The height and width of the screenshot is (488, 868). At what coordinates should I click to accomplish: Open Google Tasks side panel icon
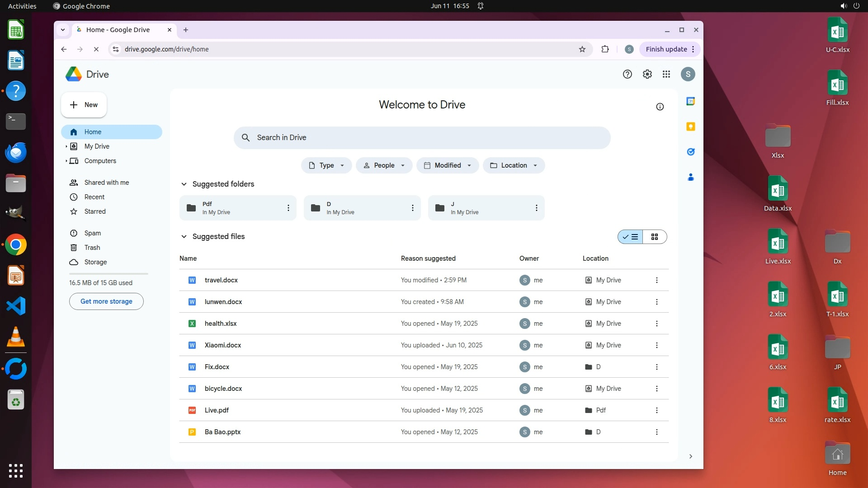click(690, 152)
